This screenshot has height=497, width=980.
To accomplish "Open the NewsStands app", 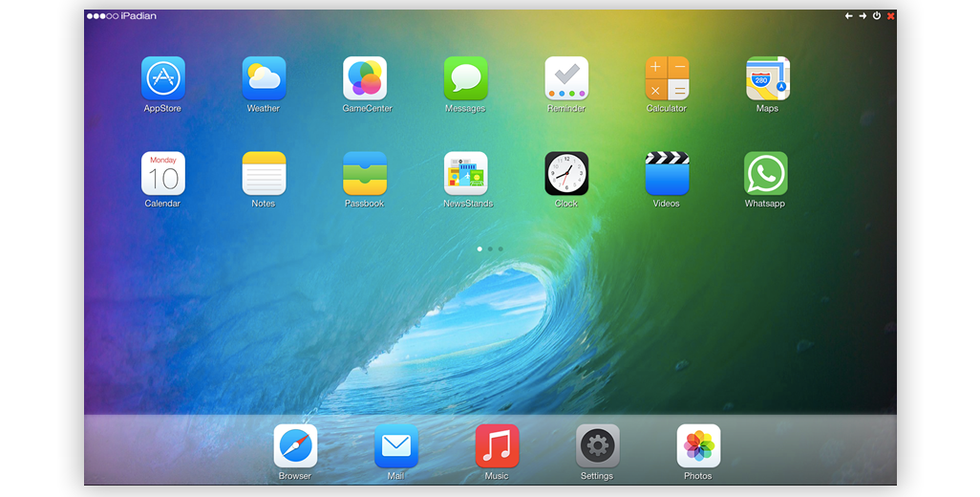I will [x=465, y=173].
